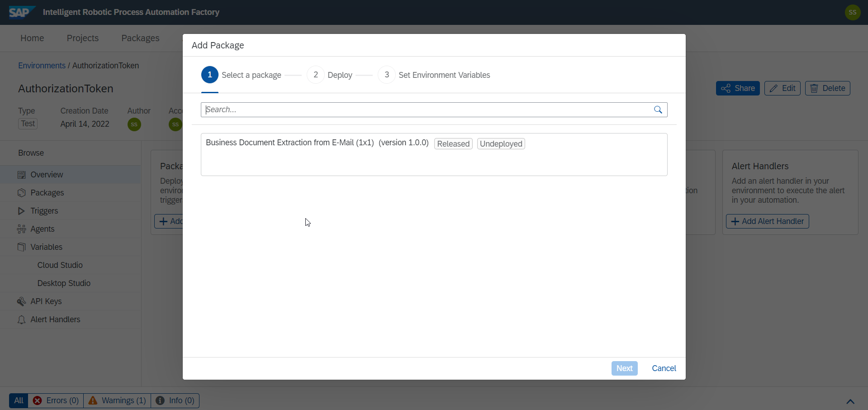The image size is (868, 410).
Task: Select Desktop Studio under Variables
Action: (x=71, y=283)
